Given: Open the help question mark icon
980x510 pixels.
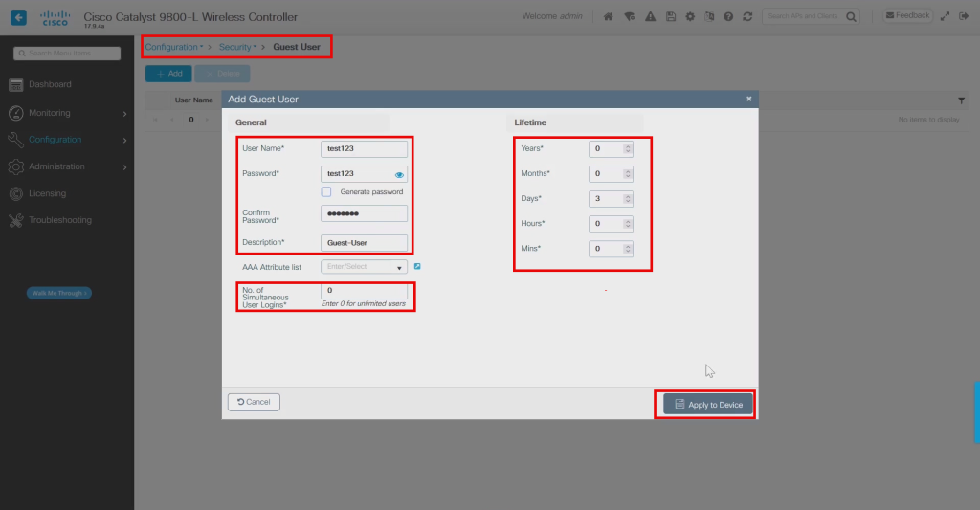Looking at the screenshot, I should coord(728,17).
